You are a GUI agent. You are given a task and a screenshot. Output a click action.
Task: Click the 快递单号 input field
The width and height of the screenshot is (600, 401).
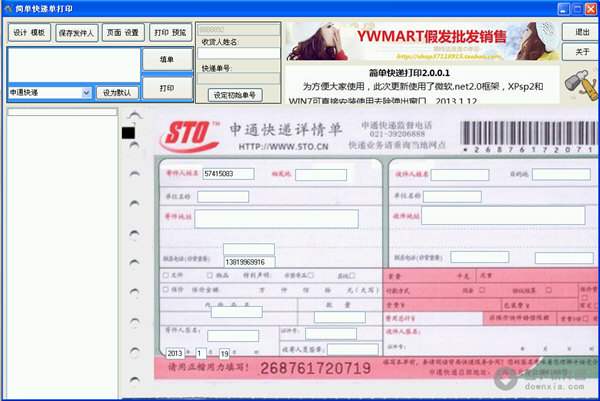point(239,78)
